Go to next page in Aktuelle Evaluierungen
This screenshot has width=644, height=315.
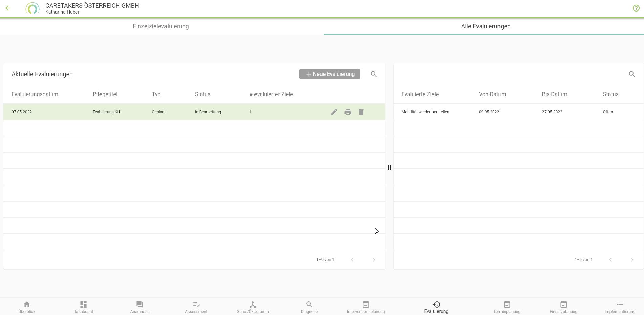tap(374, 260)
